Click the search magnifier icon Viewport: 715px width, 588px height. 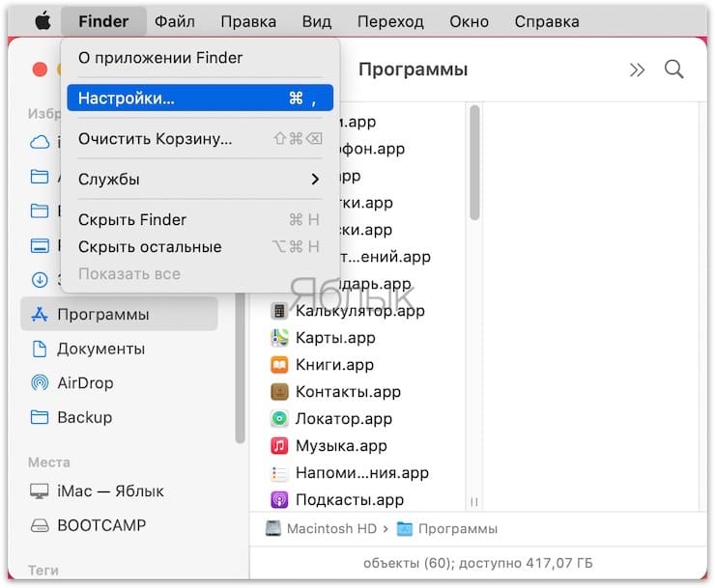coord(673,70)
